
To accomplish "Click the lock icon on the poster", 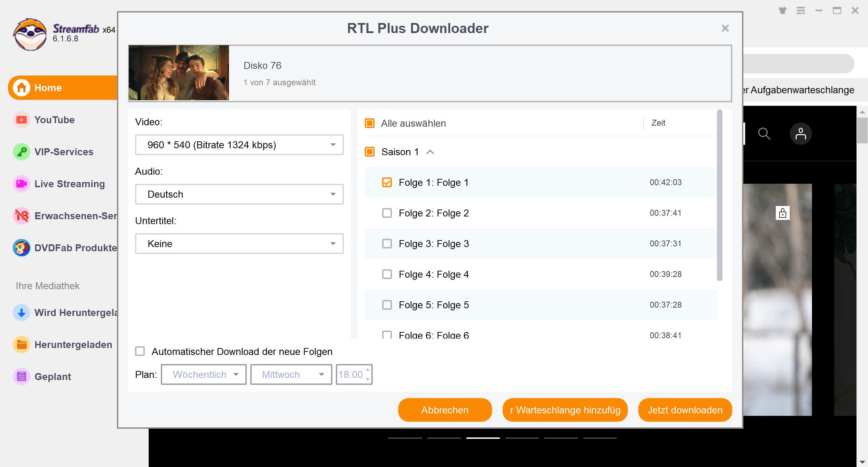I will (782, 213).
